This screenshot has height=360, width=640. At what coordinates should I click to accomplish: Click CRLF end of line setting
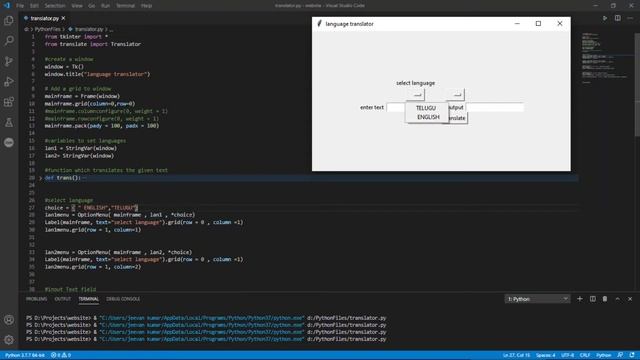pos(585,355)
